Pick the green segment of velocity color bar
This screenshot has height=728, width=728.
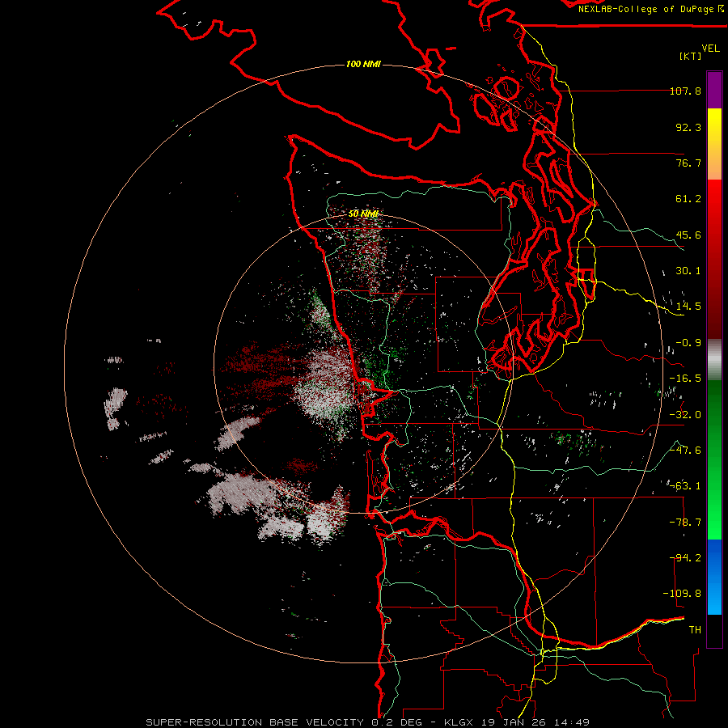[714, 459]
